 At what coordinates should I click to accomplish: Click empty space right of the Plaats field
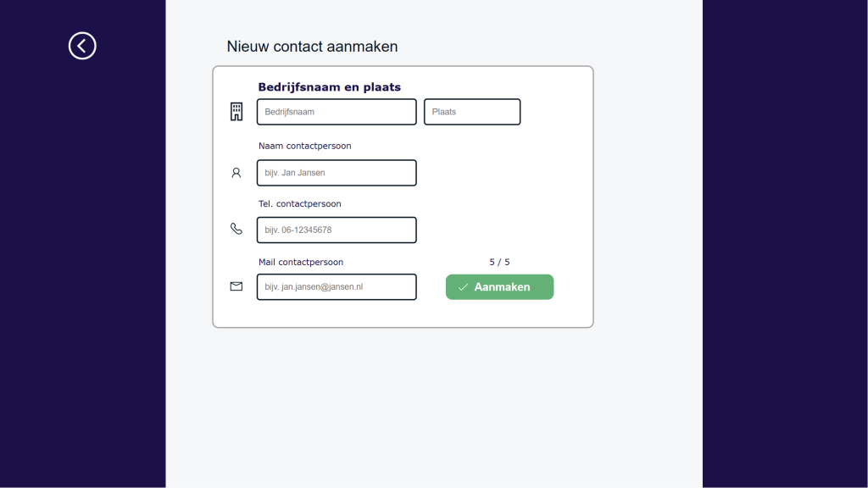click(555, 112)
